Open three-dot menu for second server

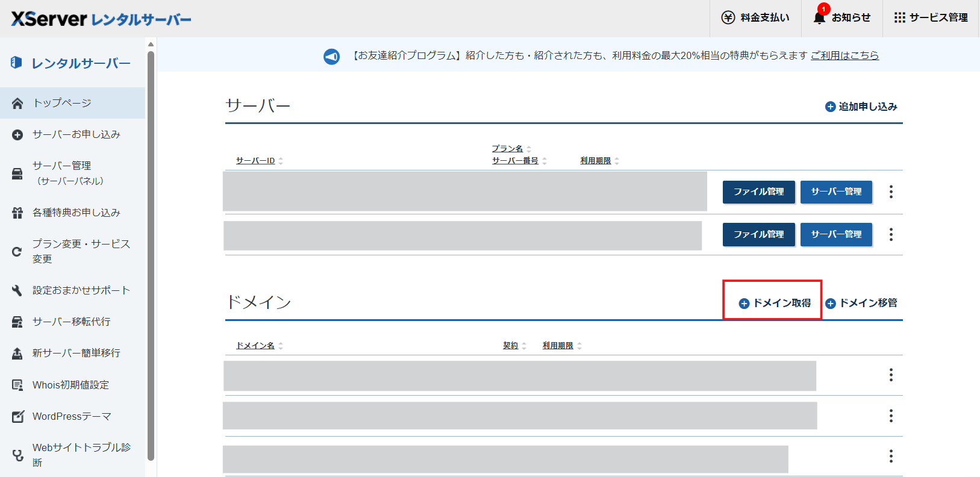891,234
